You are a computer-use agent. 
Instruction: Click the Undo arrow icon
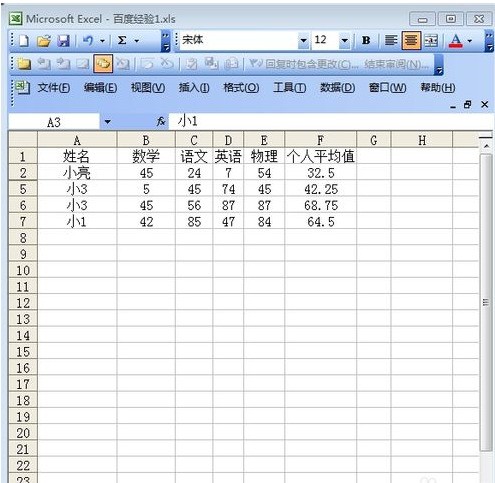(88, 41)
